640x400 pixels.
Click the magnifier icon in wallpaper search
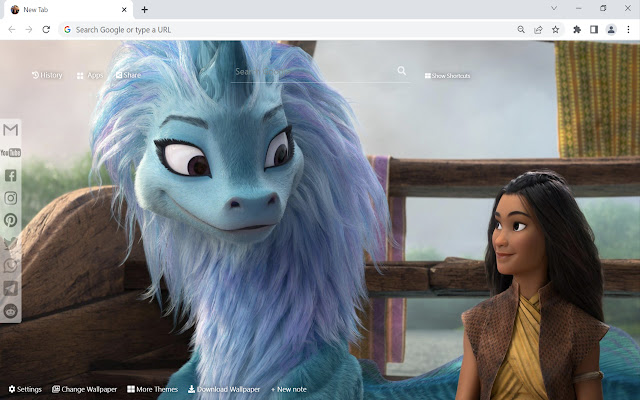[402, 71]
